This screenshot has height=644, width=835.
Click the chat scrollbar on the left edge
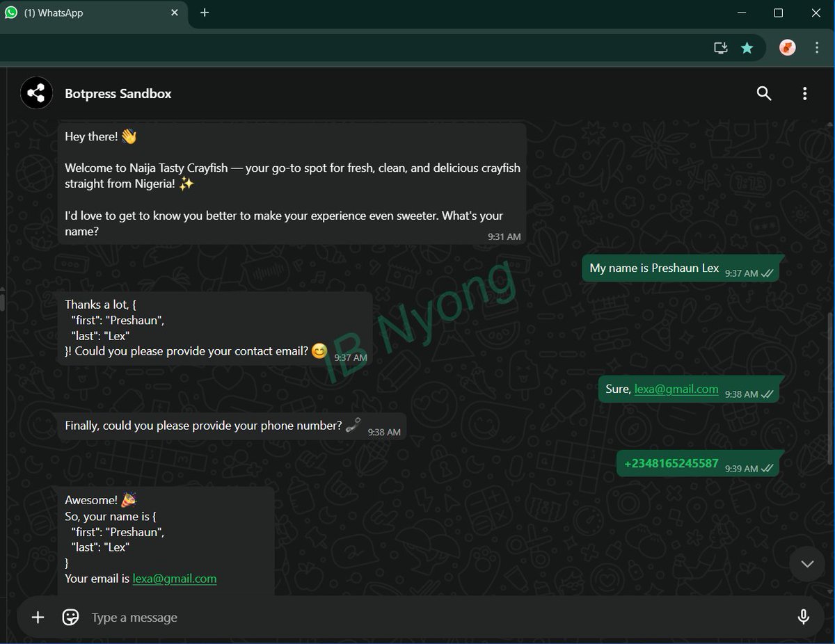coord(3,302)
